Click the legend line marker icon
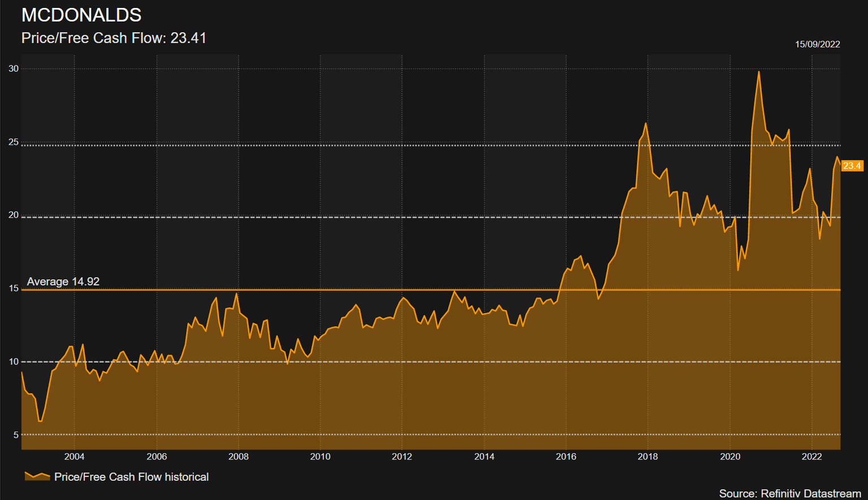The image size is (868, 500). (37, 476)
